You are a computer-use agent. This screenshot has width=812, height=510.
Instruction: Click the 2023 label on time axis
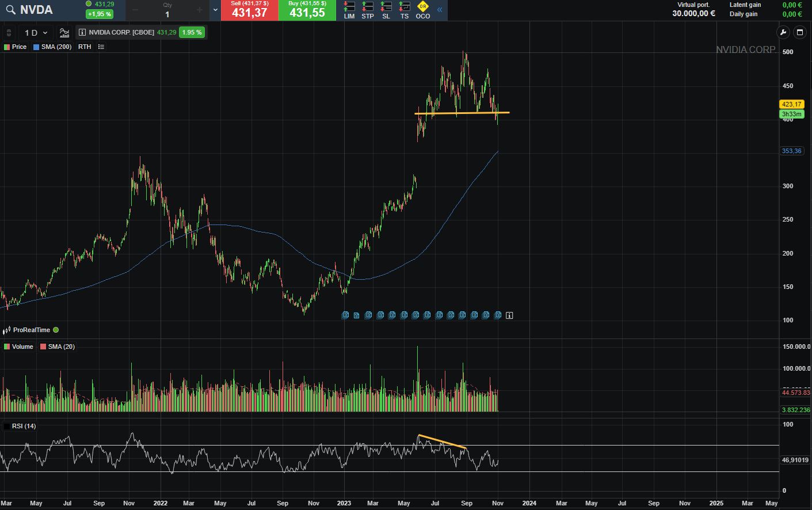(344, 503)
